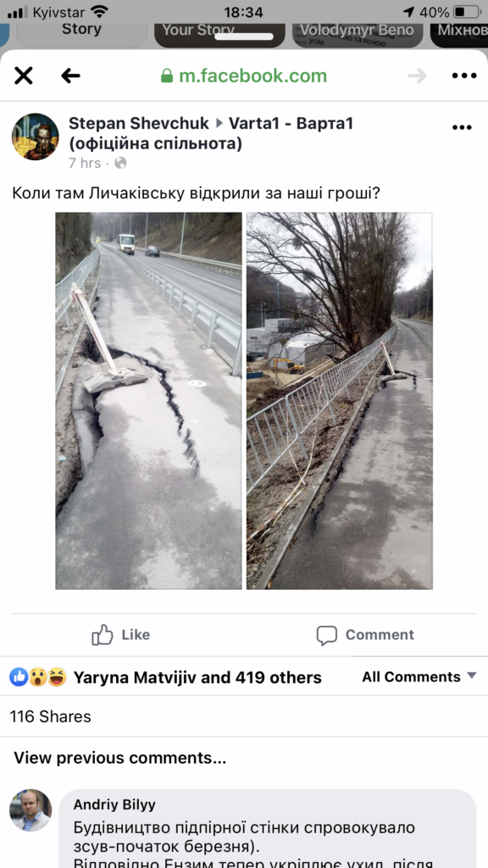Open the post's three-dot options menu
This screenshot has width=488, height=868.
(462, 127)
